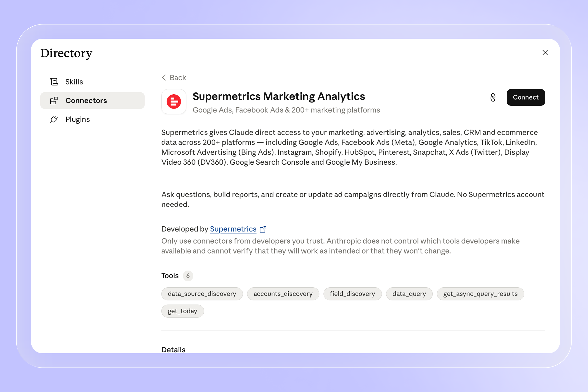Click the paragraph beginning 'Ask questions, build reports'

coord(353,199)
